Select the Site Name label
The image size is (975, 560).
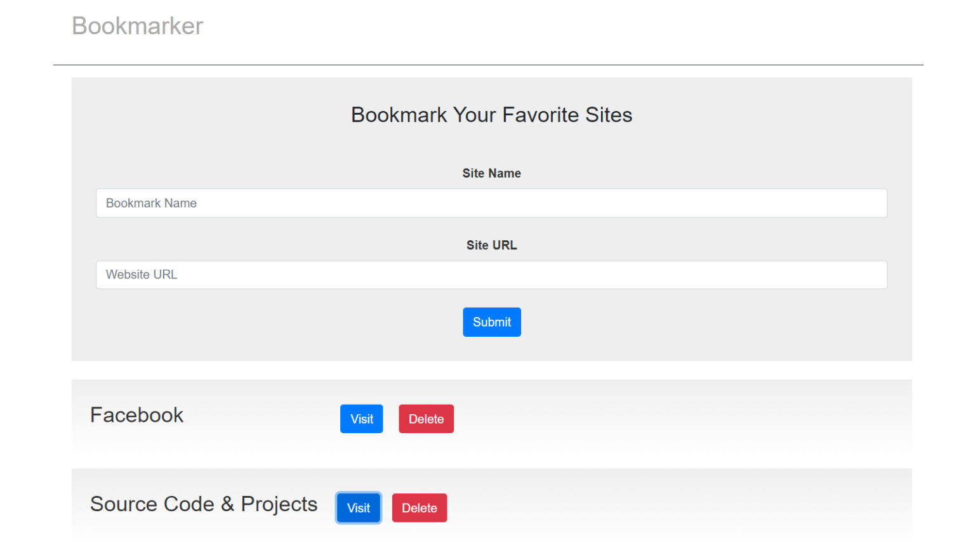pos(491,173)
